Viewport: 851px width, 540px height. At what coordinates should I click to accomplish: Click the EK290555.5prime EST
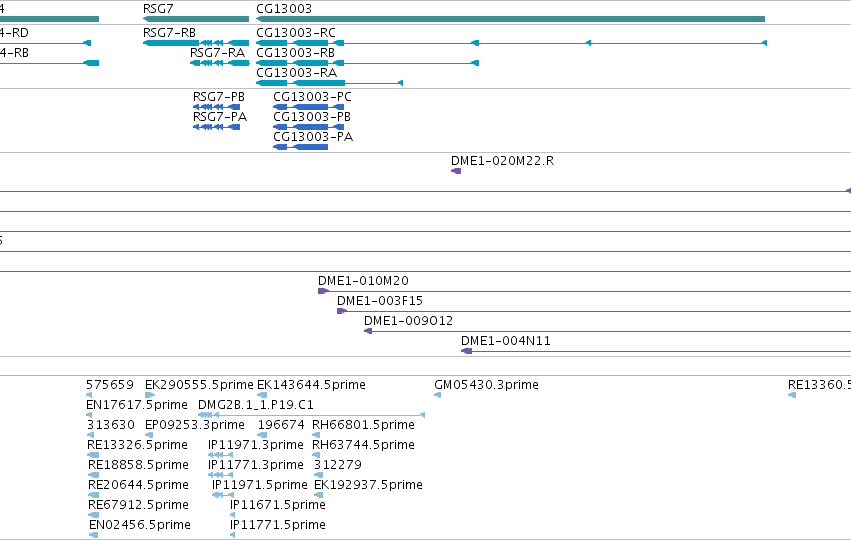(150, 395)
